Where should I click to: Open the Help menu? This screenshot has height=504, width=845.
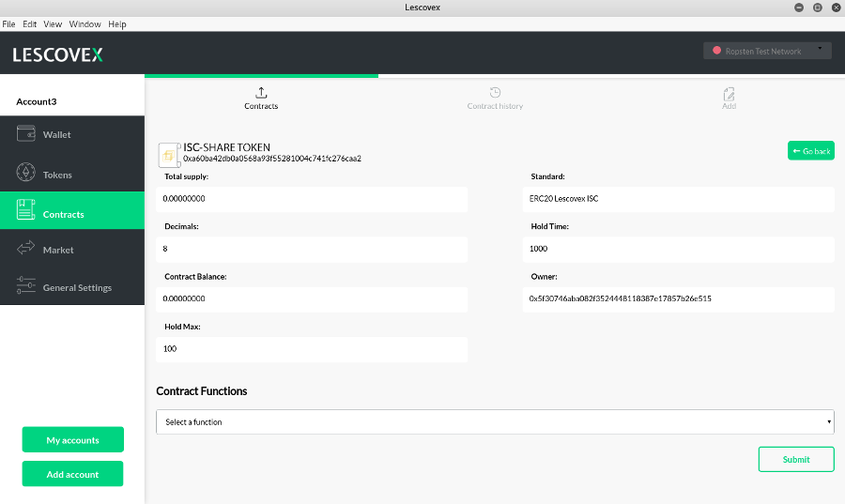(x=117, y=24)
